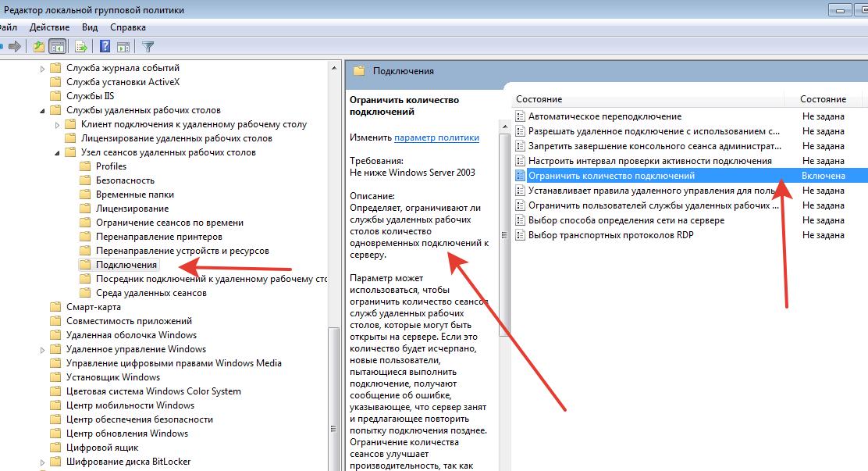Viewport: 868px width, 471px height.
Task: Click the Show/Hide action pane toolbar icon
Action: click(123, 46)
